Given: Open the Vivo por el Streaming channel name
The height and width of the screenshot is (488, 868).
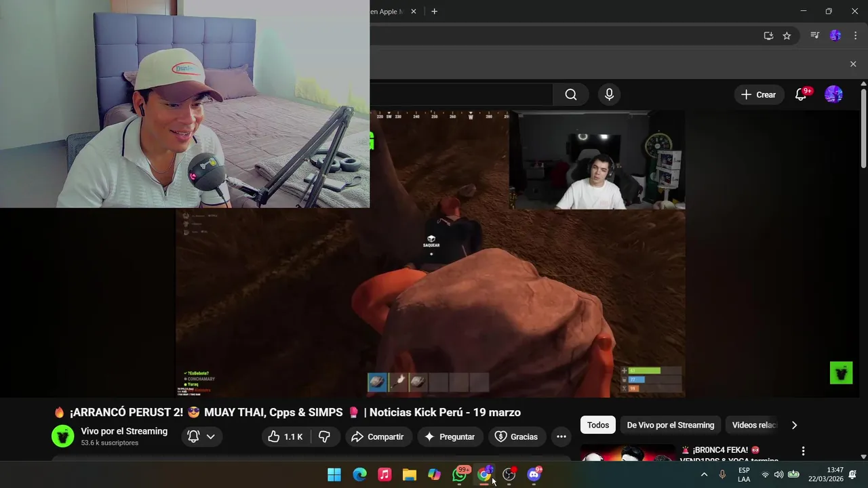Looking at the screenshot, I should (x=124, y=431).
